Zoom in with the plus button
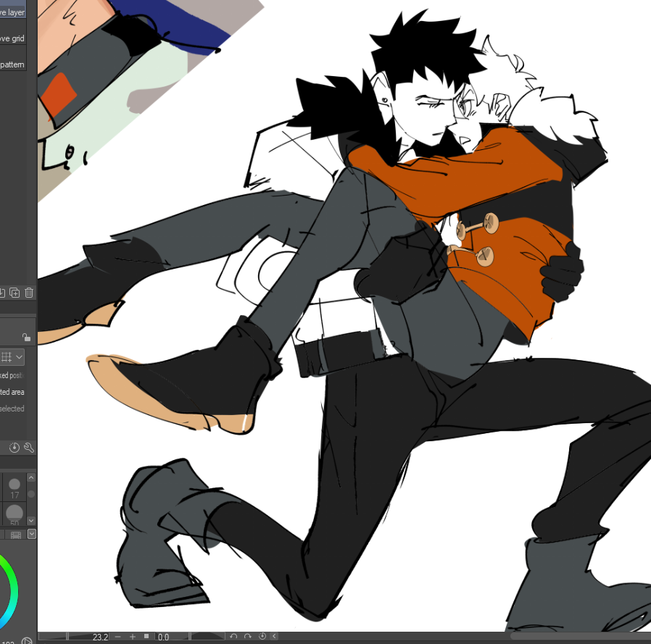 [133, 637]
